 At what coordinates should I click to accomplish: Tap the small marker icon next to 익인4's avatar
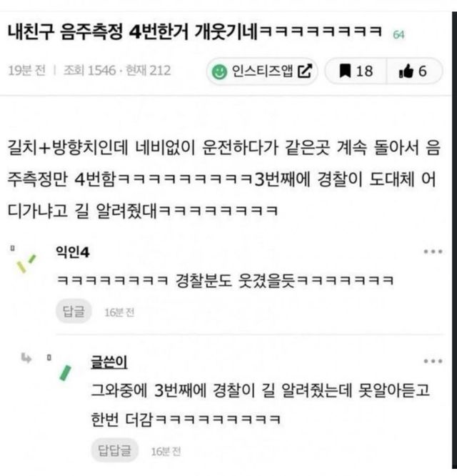[12, 248]
